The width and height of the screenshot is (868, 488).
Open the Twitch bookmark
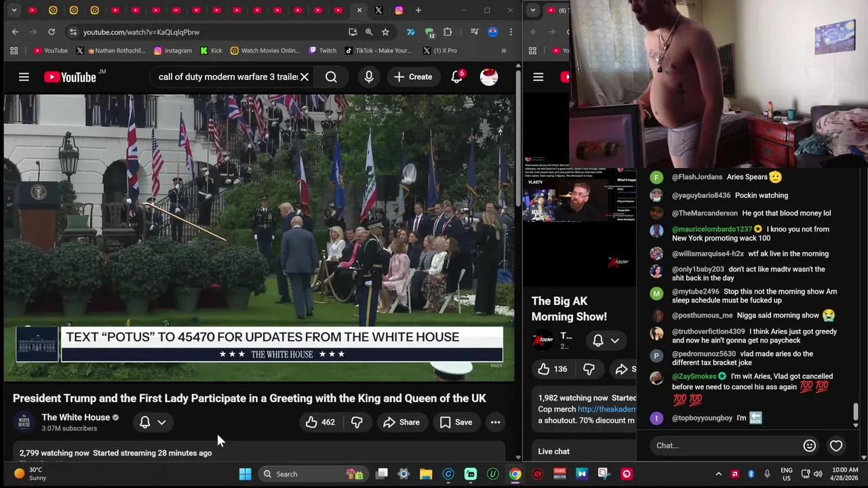click(322, 50)
